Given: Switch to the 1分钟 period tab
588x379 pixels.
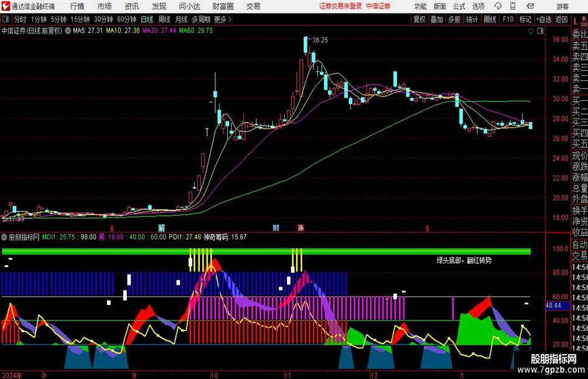Looking at the screenshot, I should coord(38,19).
